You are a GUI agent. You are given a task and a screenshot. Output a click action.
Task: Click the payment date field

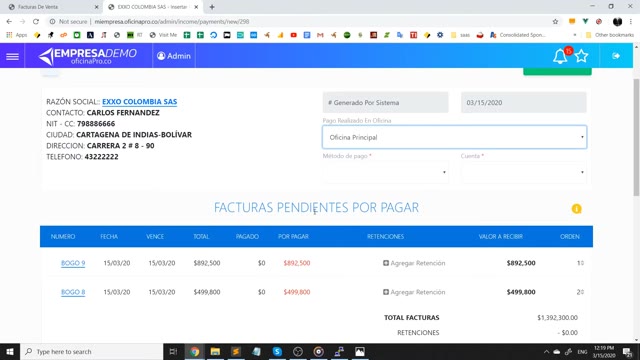point(523,102)
